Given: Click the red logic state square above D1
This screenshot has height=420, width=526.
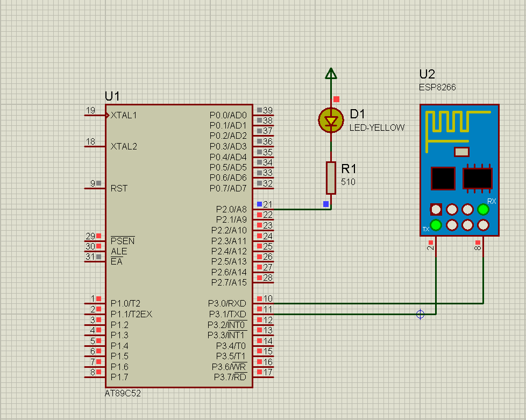Looking at the screenshot, I should [337, 99].
